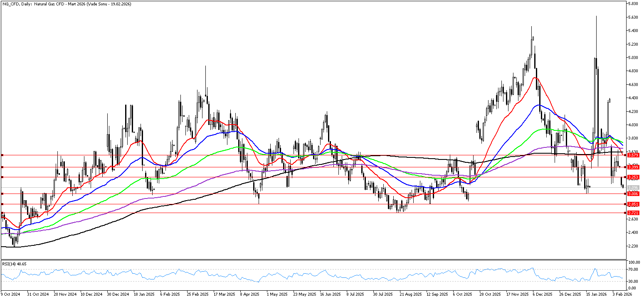This screenshot has height=299, width=644.
Task: Click the 4.430 price axis value
Action: [x=634, y=98]
